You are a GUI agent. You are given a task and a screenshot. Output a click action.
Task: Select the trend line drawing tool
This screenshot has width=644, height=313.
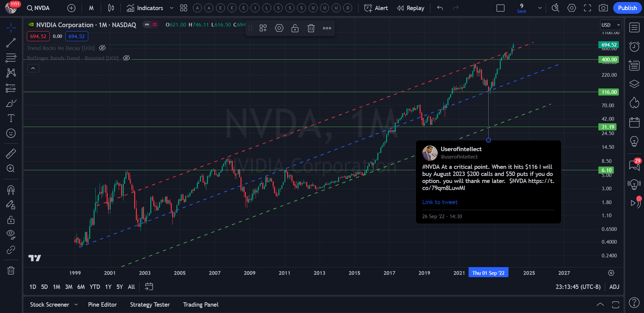11,43
